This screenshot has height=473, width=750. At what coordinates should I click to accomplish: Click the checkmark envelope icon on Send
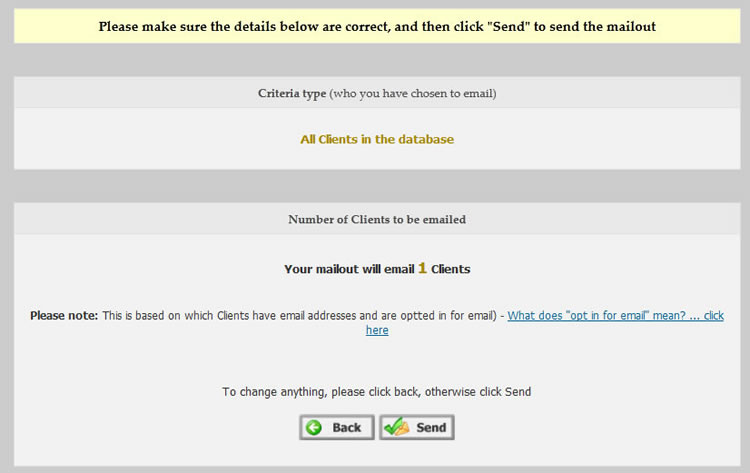click(x=396, y=428)
